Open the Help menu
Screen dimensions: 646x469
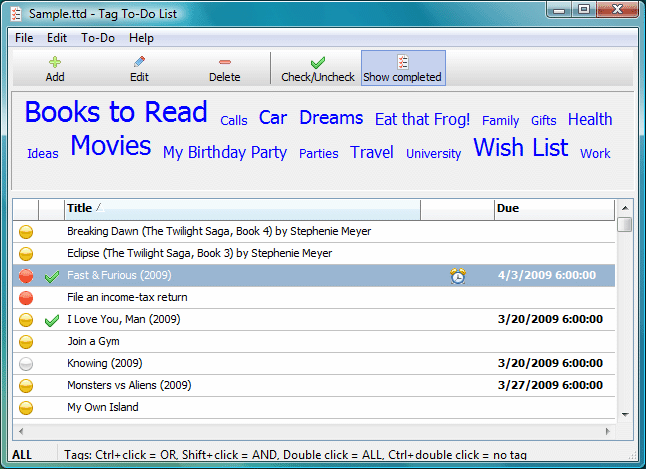click(x=141, y=38)
